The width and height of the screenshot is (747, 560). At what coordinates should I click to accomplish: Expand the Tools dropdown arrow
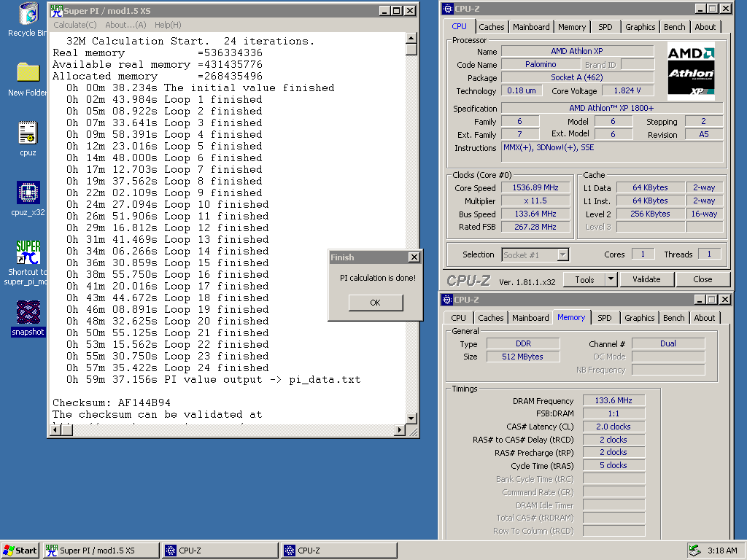pyautogui.click(x=611, y=279)
